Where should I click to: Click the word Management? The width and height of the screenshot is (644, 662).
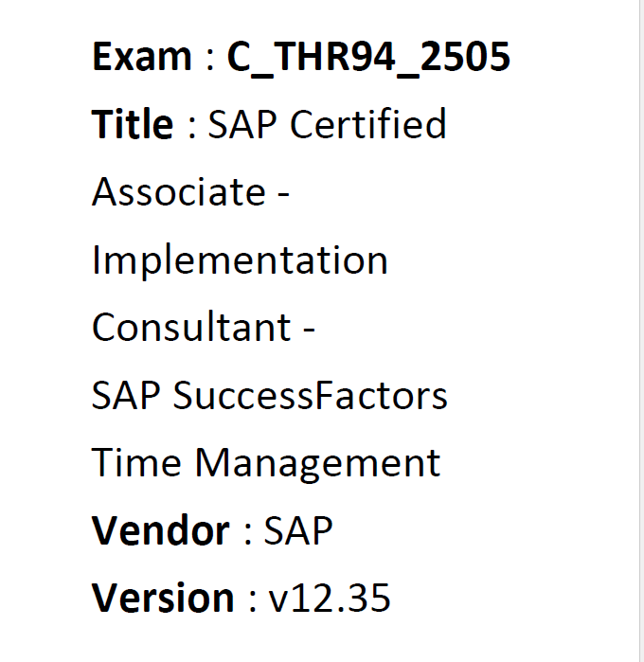[x=317, y=465]
